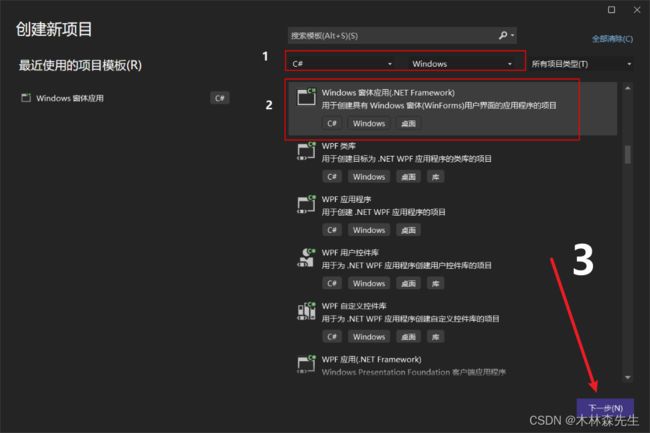Click the recent Windows 窗体应用 template icon
The height and width of the screenshot is (433, 650).
click(26, 98)
